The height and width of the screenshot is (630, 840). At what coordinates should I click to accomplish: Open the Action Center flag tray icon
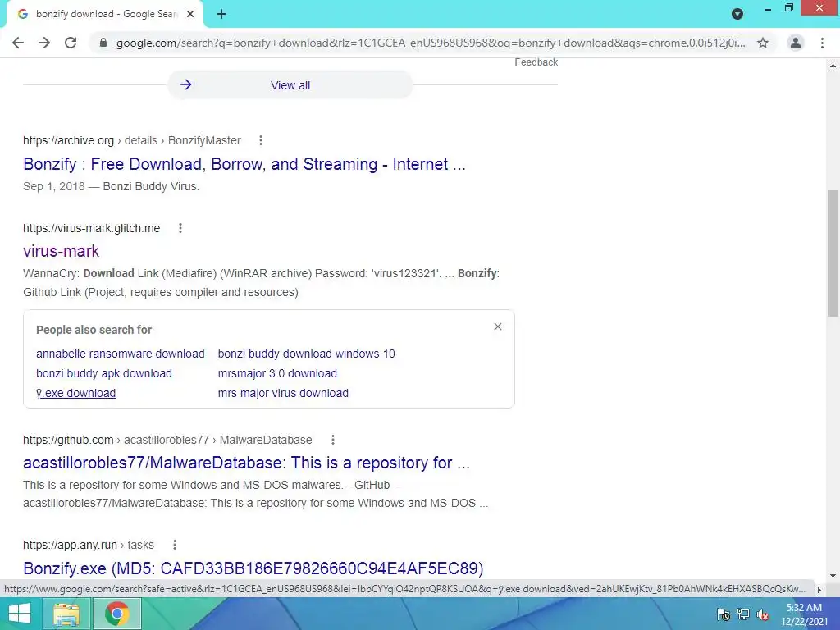(724, 614)
